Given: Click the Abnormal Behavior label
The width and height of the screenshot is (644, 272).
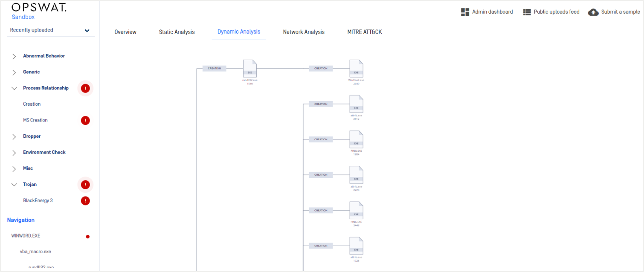Looking at the screenshot, I should click(44, 56).
